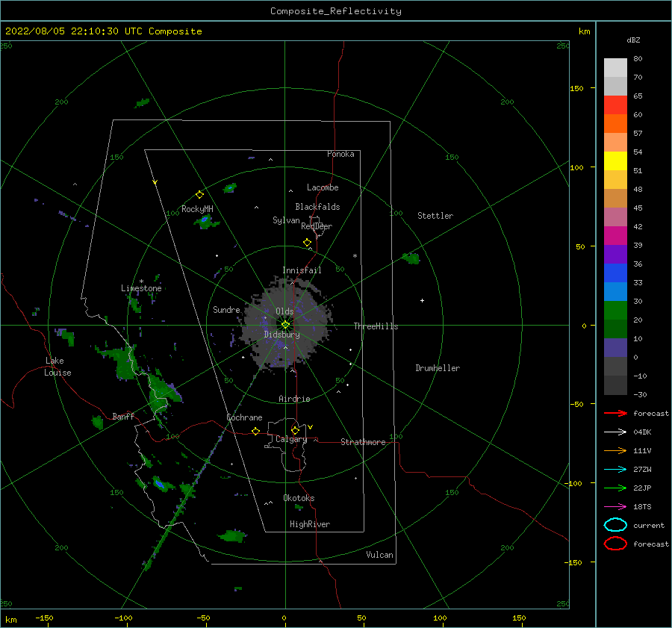Click the cyan 'current' ellipse legend icon
The height and width of the screenshot is (628, 672).
point(615,525)
